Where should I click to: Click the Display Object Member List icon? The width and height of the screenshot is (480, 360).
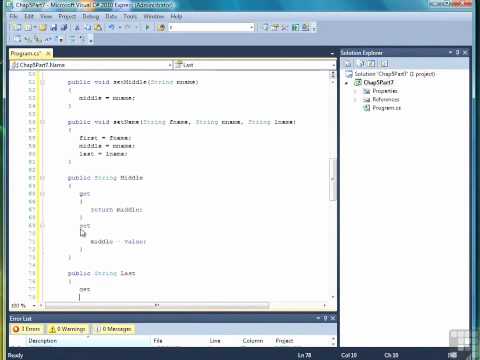(x=18, y=39)
